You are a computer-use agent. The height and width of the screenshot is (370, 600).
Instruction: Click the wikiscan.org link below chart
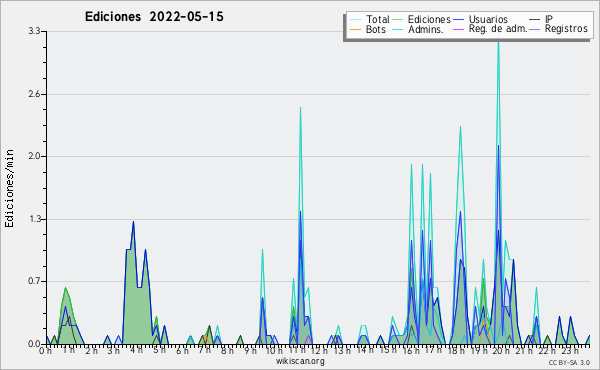(x=300, y=361)
